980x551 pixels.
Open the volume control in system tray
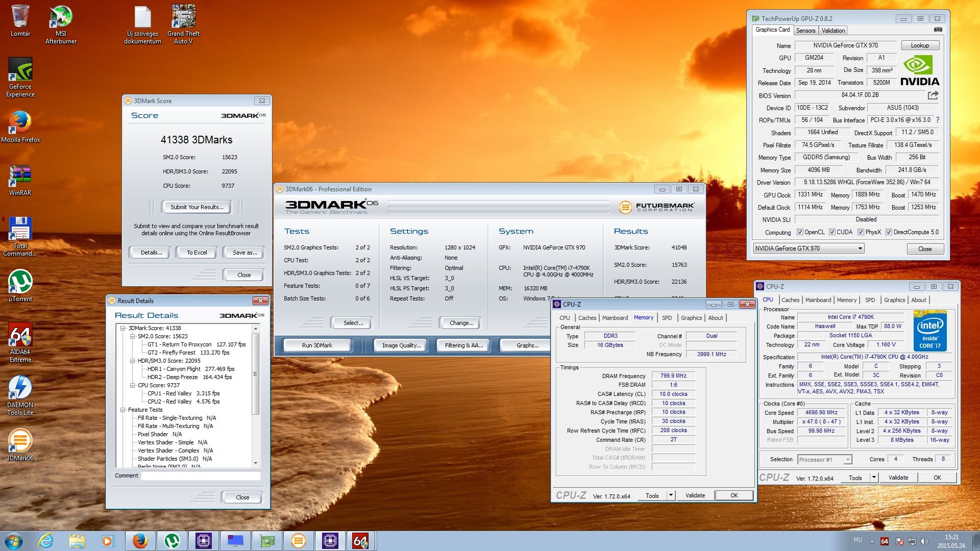click(x=924, y=541)
